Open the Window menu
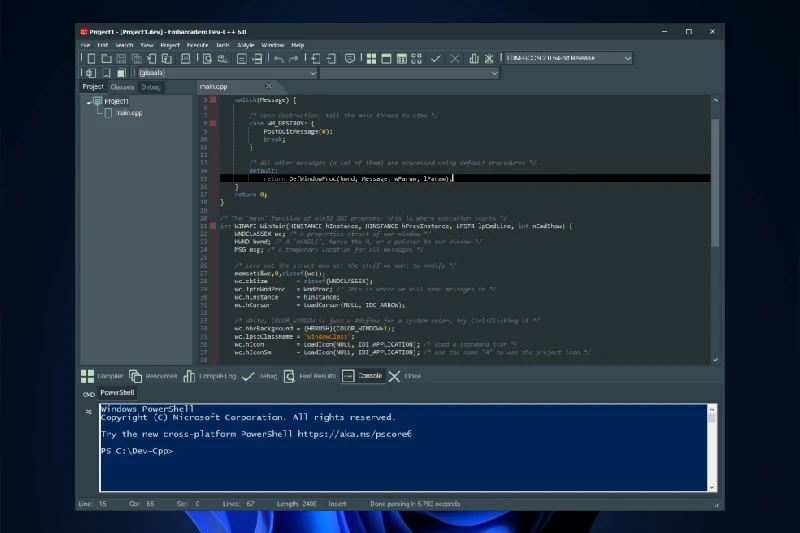 coord(272,45)
